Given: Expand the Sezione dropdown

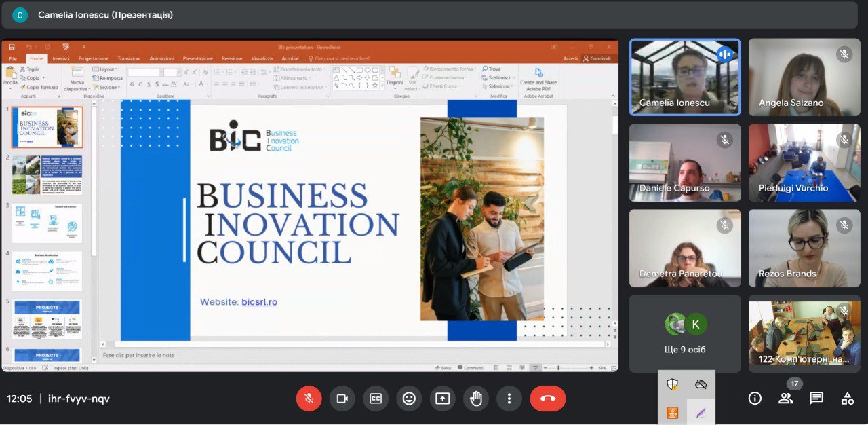Looking at the screenshot, I should tap(106, 88).
